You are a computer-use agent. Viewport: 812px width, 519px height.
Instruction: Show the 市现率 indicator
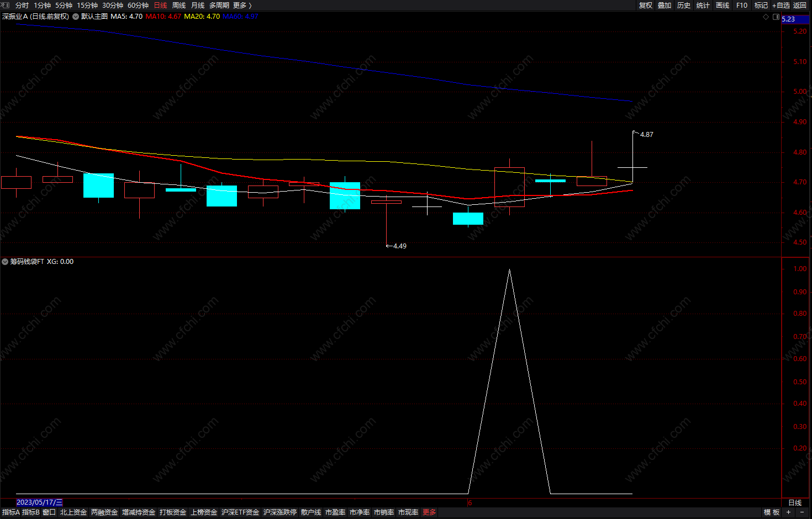[x=408, y=512]
